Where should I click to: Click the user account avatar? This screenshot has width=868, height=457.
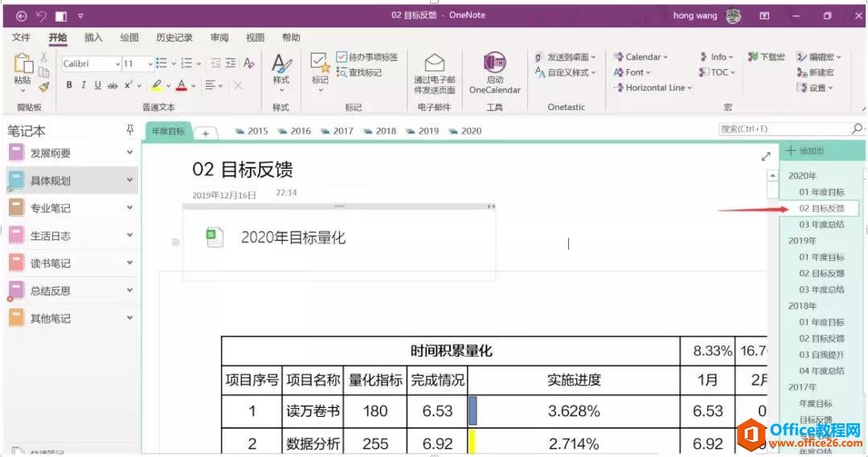click(734, 16)
